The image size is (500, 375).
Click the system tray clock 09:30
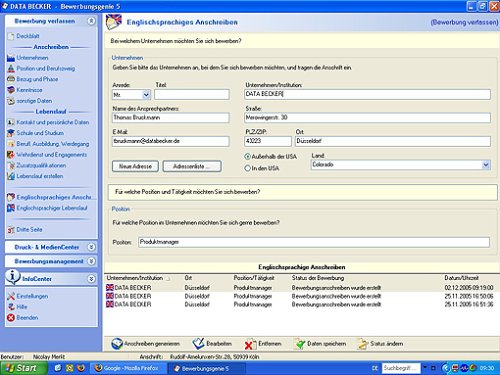[x=487, y=368]
